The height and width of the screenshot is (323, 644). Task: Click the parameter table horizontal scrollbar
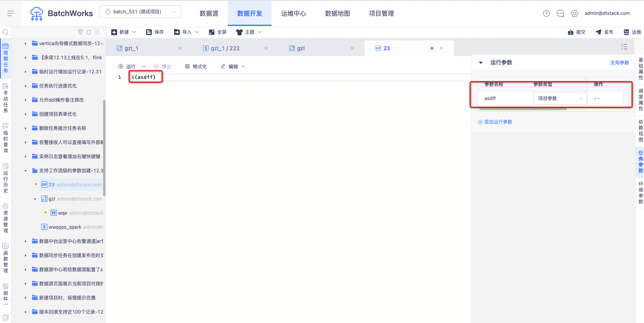pyautogui.click(x=522, y=109)
